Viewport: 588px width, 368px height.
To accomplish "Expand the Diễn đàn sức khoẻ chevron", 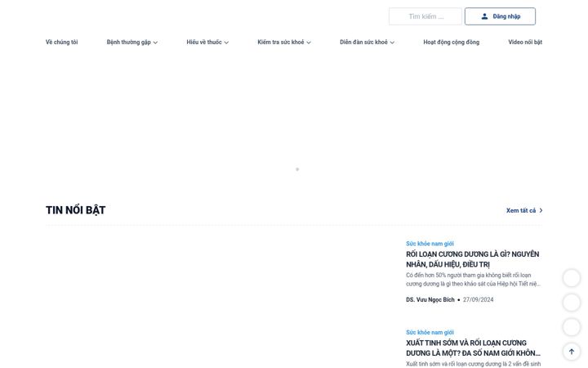I will click(392, 43).
